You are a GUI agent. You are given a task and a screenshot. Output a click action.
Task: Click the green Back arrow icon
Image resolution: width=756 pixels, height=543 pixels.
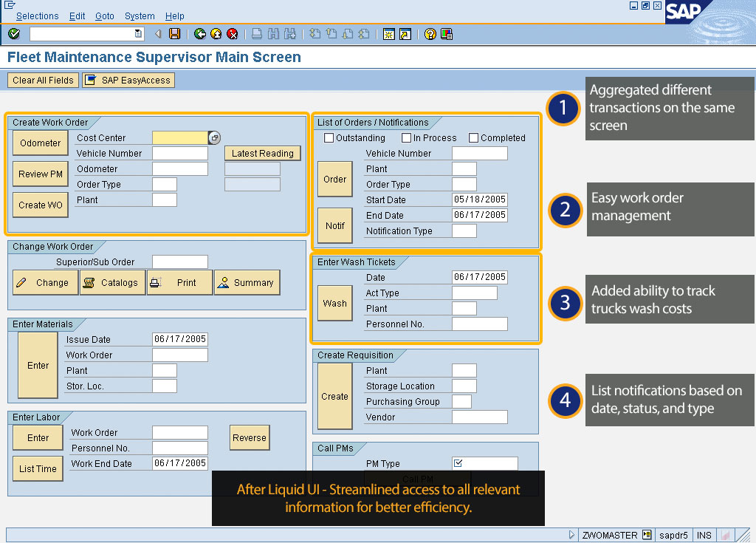(x=200, y=34)
